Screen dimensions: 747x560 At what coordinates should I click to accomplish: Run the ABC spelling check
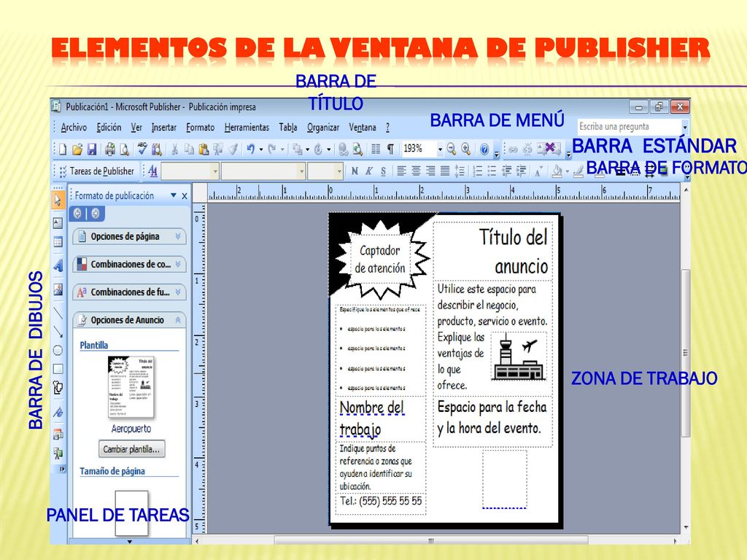point(142,149)
